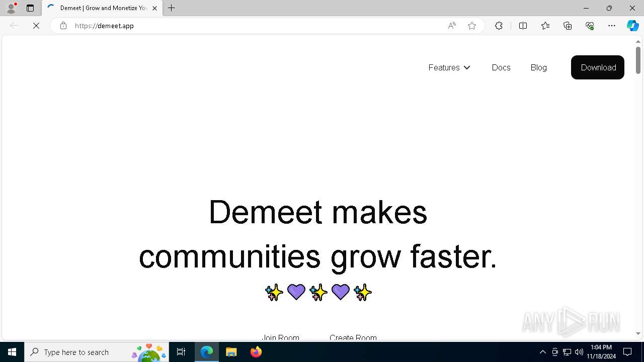This screenshot has height=362, width=644.
Task: Open the Docs page
Action: click(x=501, y=67)
